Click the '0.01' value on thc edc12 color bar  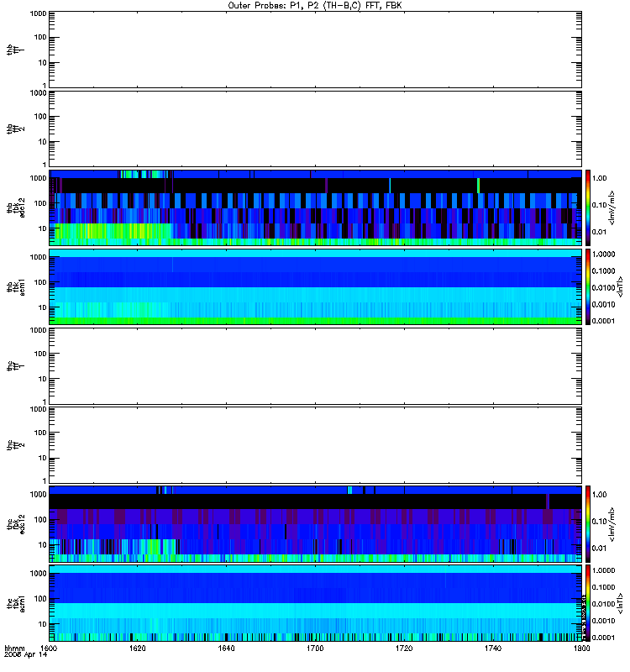[599, 549]
